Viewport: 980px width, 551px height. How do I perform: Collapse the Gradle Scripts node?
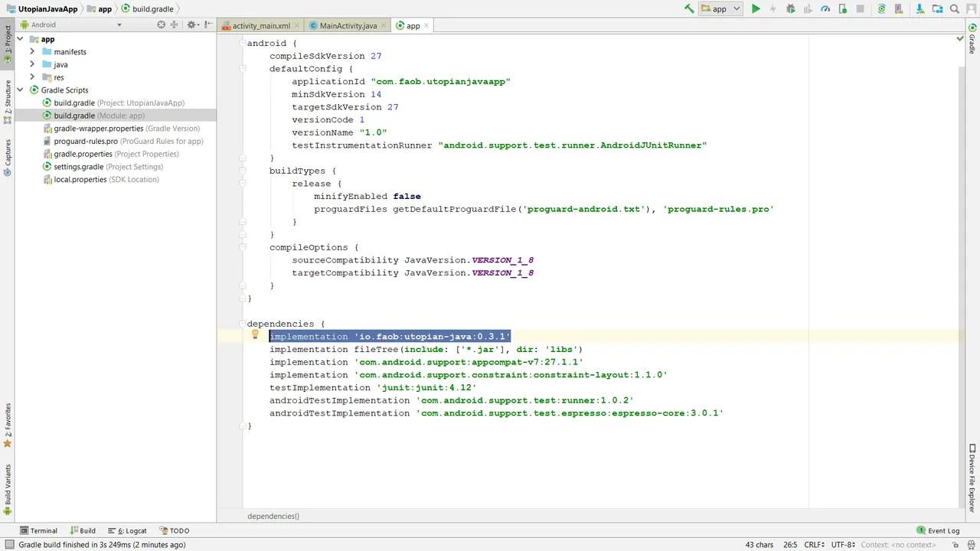[x=21, y=90]
